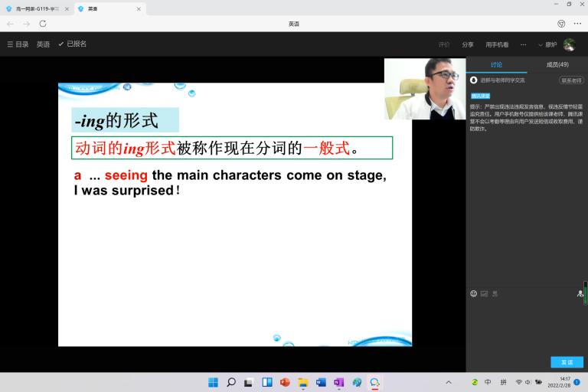Click the user profile avatar
Image resolution: width=588 pixels, height=392 pixels.
(569, 44)
